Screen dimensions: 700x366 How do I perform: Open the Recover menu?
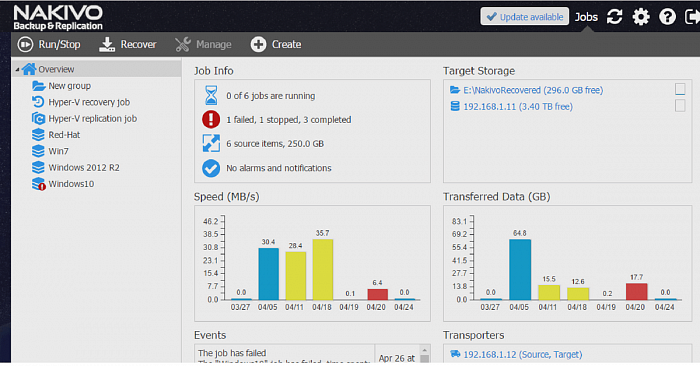tap(128, 44)
